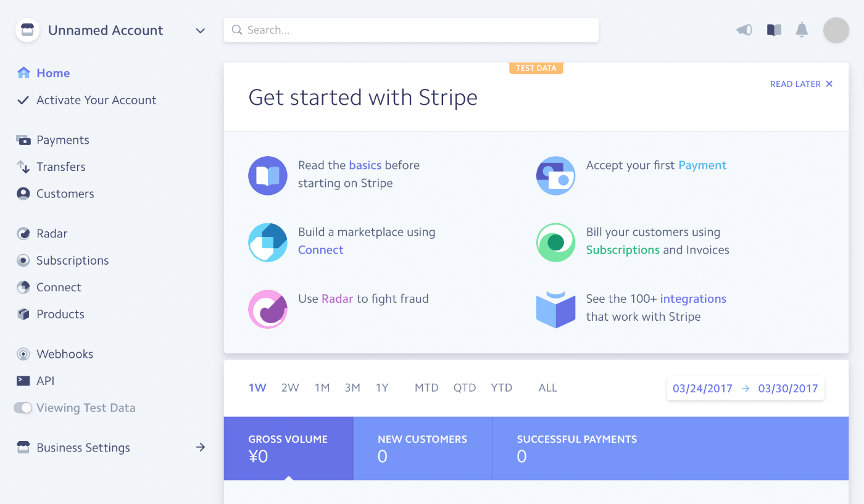
Task: Click the 'Get started with Stripe' heading
Action: pos(363,97)
